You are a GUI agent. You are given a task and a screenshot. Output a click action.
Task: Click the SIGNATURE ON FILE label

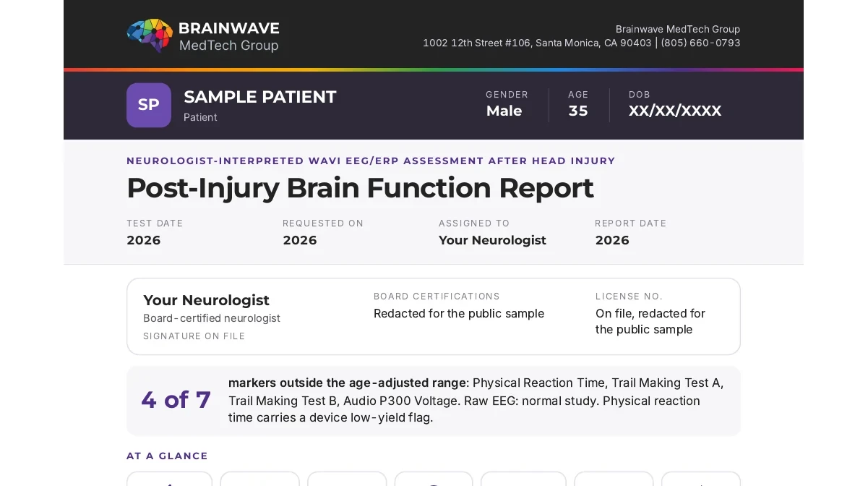point(194,336)
